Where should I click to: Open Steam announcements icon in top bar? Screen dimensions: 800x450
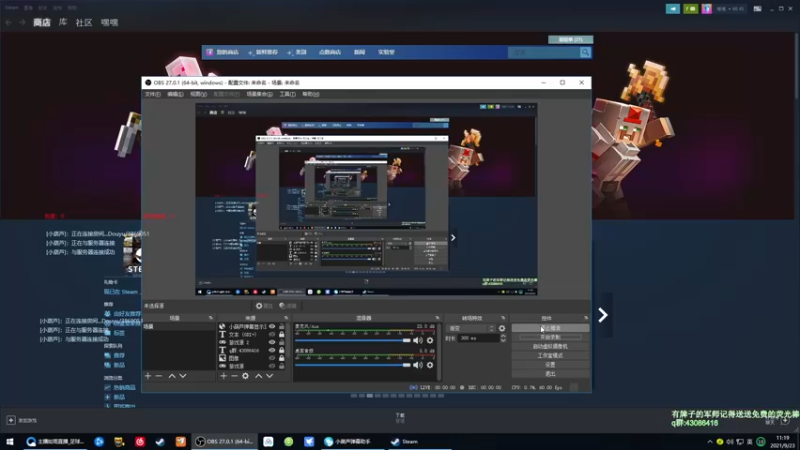click(x=673, y=9)
